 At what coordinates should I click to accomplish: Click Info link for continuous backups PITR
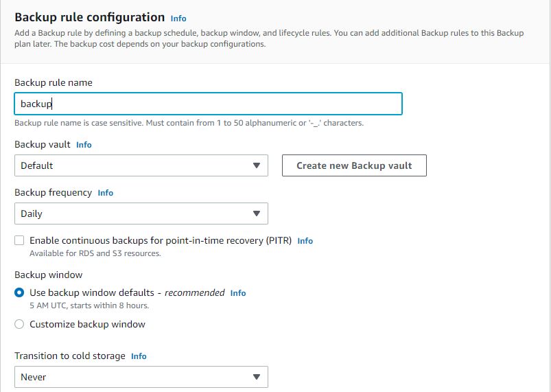pos(305,241)
